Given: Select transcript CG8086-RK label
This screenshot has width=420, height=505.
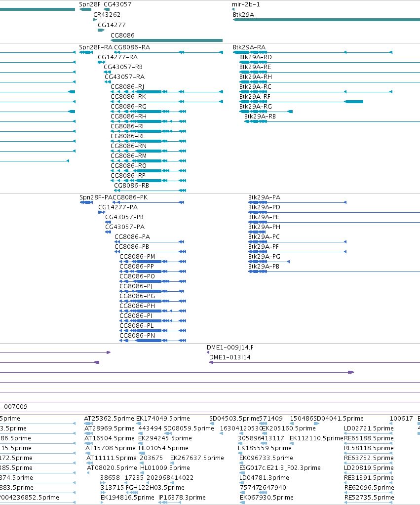Looking at the screenshot, I should 128,97.
